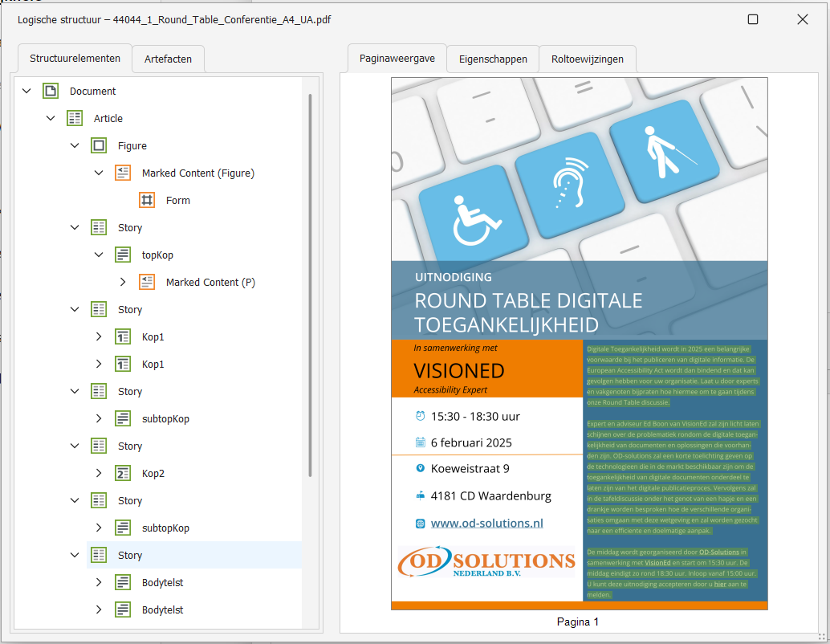This screenshot has height=644, width=830.
Task: Click the orange Form hash icon
Action: pyautogui.click(x=147, y=200)
